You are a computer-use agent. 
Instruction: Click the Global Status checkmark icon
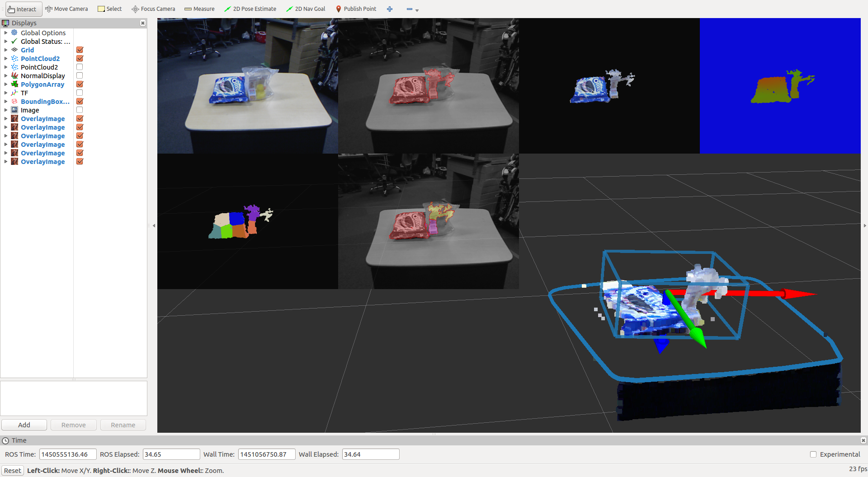(x=14, y=41)
